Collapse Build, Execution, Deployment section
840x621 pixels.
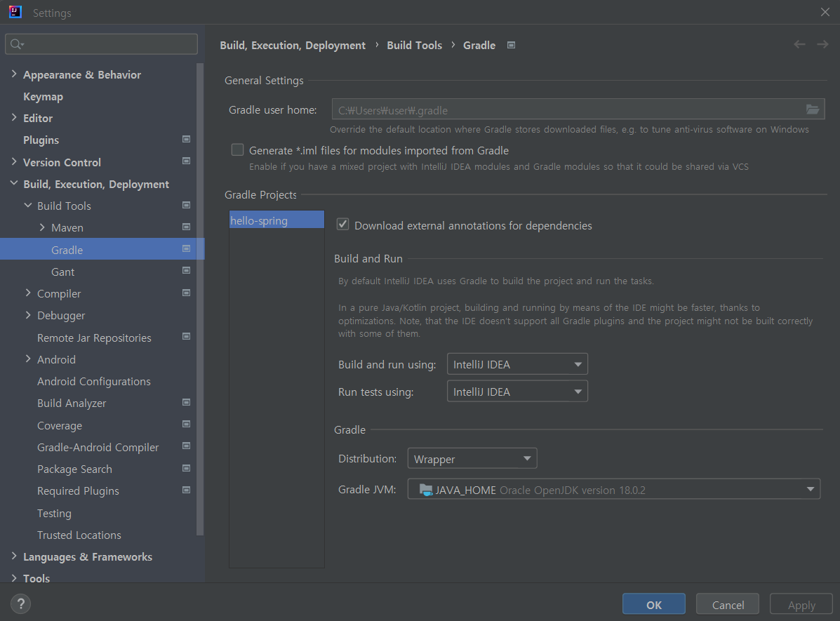tap(14, 184)
